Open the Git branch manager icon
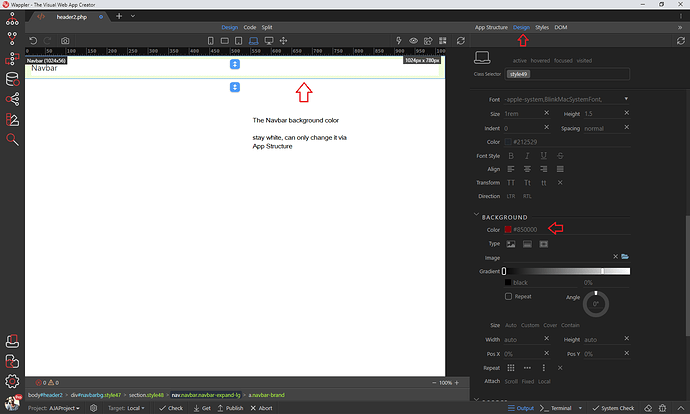 [x=12, y=39]
